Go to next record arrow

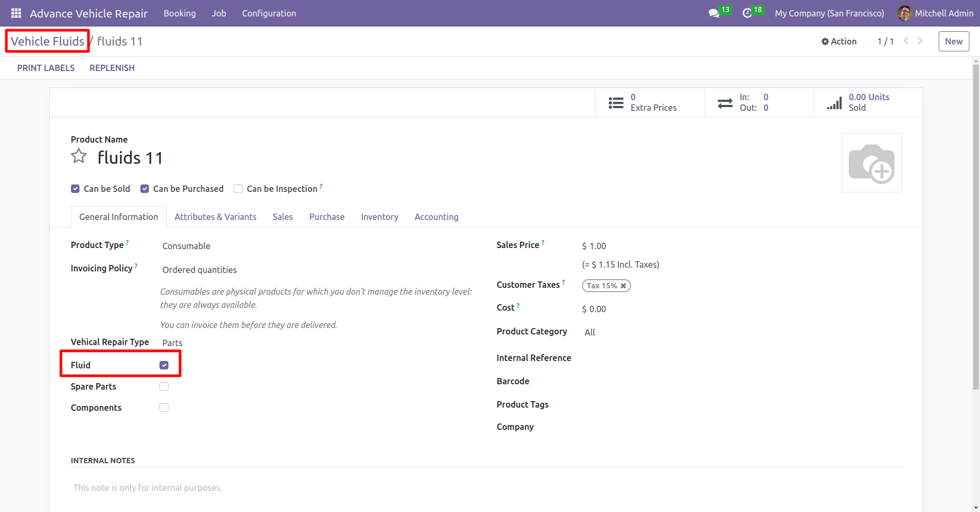pyautogui.click(x=920, y=41)
